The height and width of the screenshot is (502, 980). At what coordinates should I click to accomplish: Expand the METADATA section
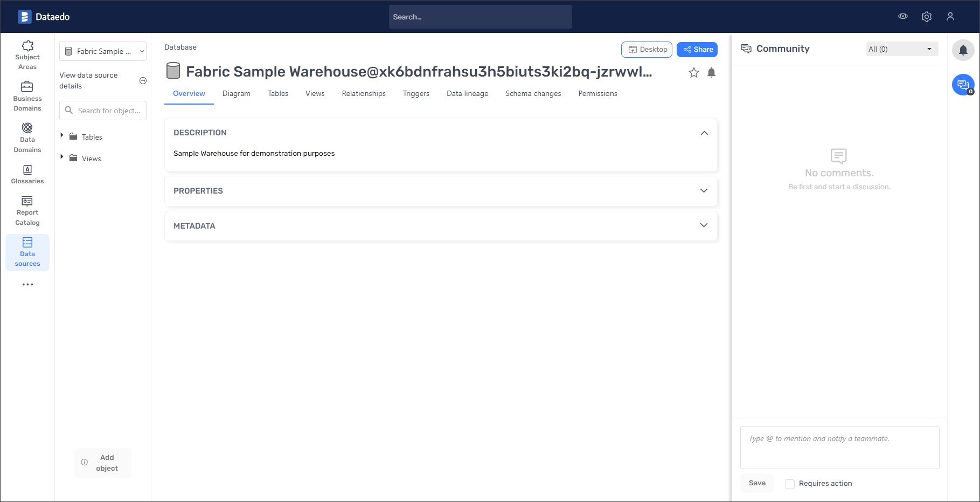[x=704, y=225]
